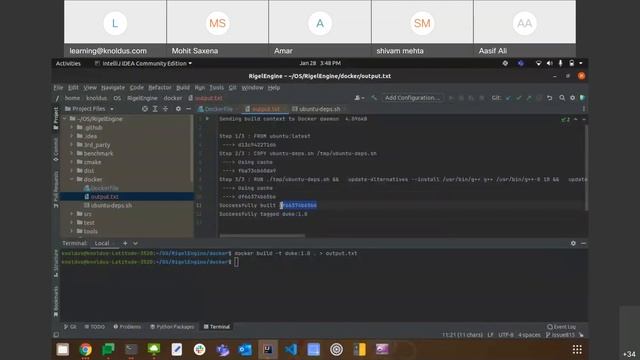This screenshot has height=360, width=640.
Task: Click the IntelliJ IDEA icon in the dock
Action: point(268,349)
